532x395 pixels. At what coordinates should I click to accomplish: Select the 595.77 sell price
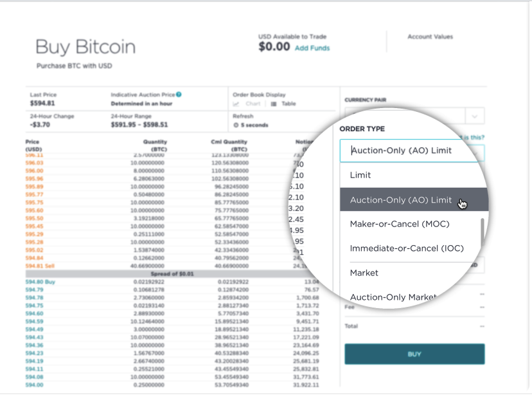34,195
